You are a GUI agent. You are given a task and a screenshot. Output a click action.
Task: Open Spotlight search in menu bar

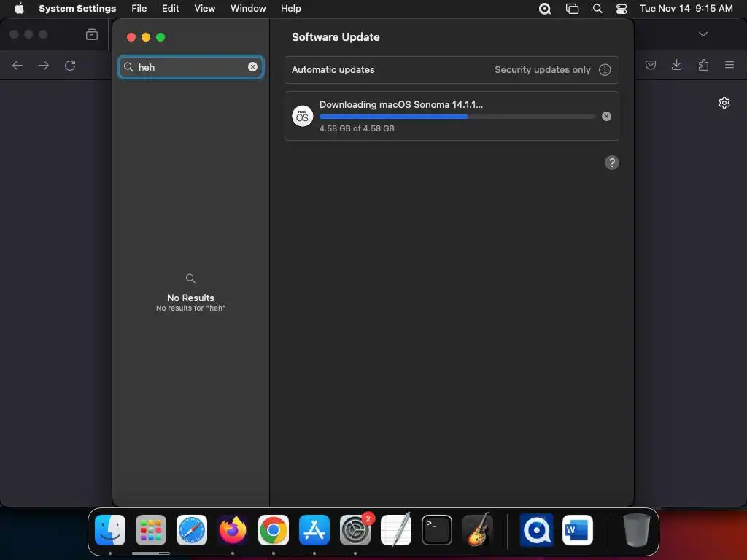597,9
